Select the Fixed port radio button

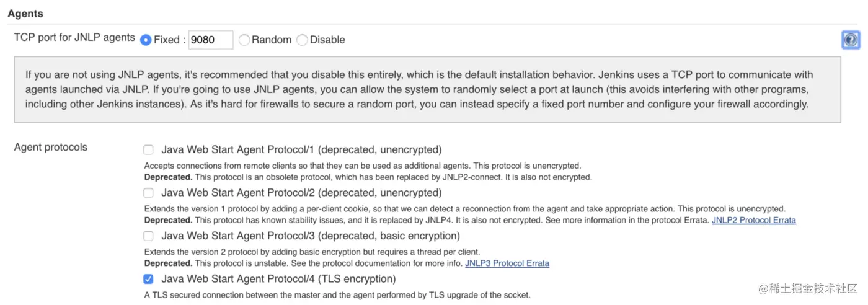(146, 40)
